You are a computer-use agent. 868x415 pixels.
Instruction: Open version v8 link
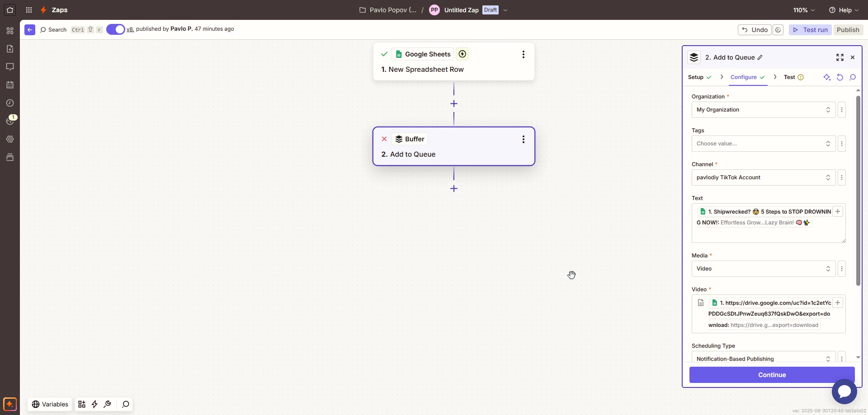(130, 29)
